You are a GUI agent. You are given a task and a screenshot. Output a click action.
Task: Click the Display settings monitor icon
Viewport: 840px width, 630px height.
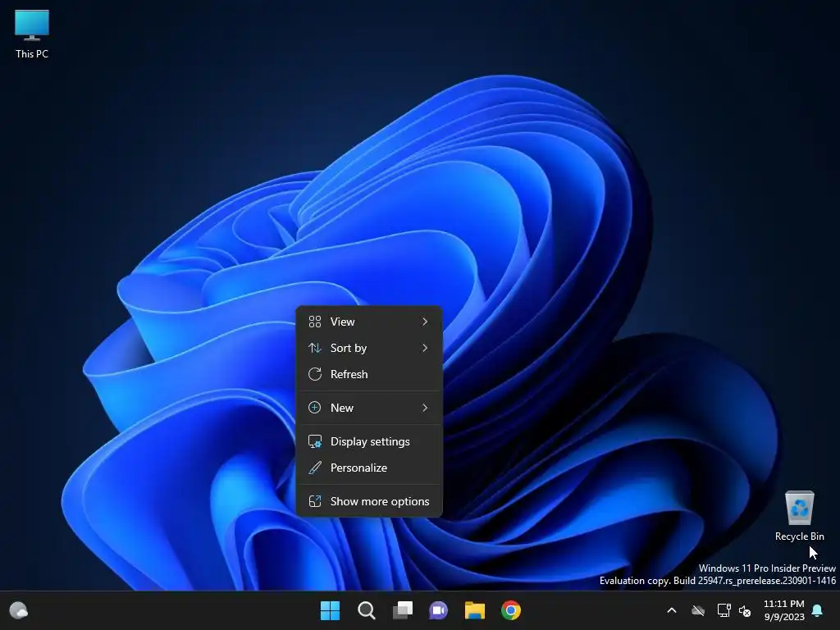(315, 441)
